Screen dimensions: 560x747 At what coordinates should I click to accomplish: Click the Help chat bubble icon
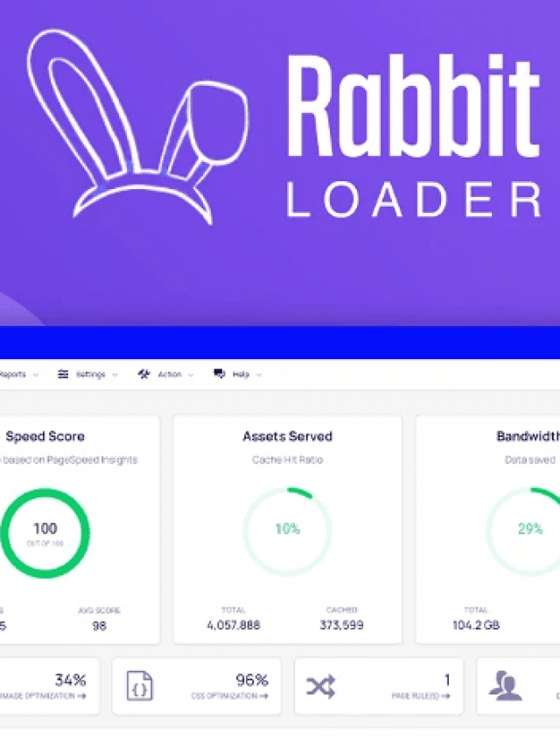(x=220, y=373)
